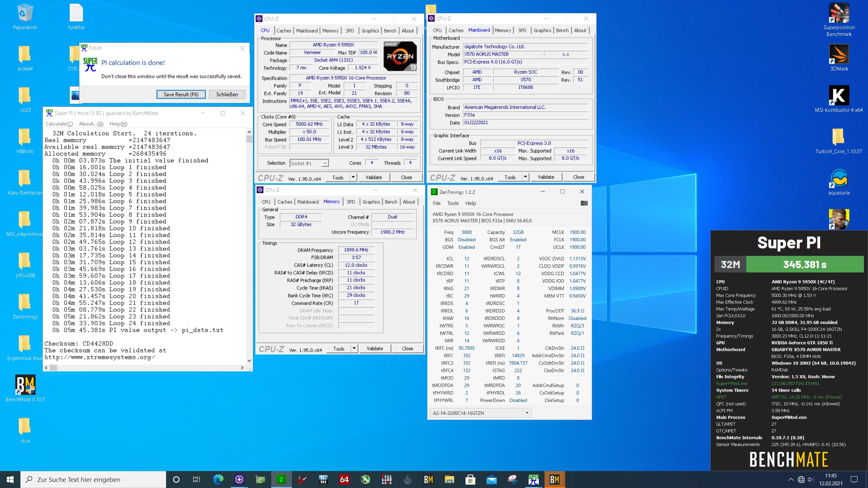
Task: Click the File Explorer taskbar icon
Action: [449, 480]
